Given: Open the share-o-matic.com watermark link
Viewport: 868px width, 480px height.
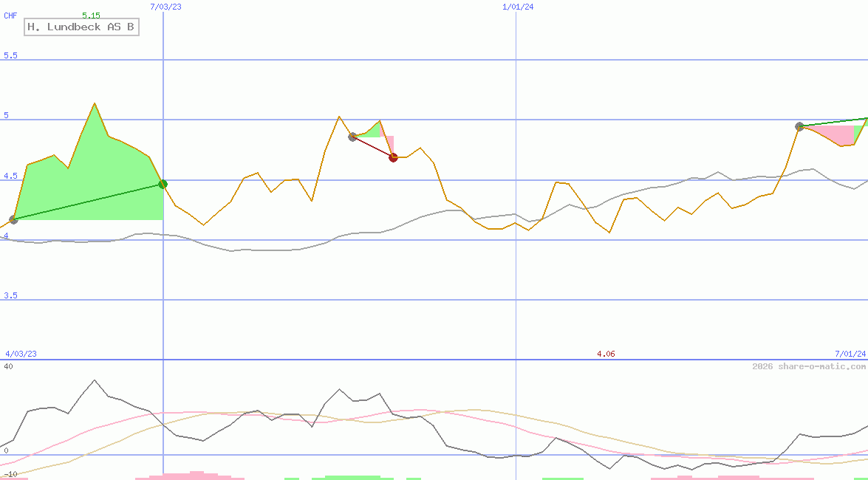Looking at the screenshot, I should point(809,366).
